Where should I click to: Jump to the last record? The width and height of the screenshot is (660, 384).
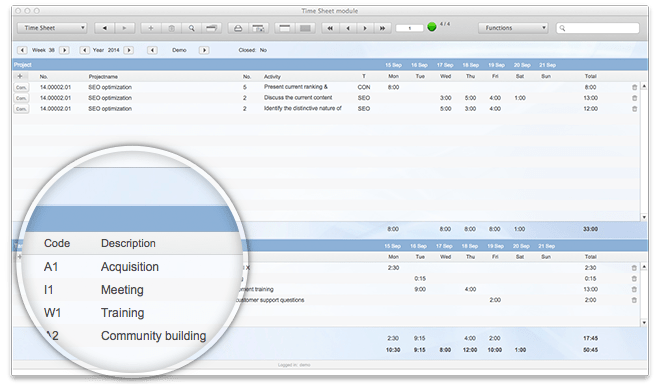point(382,28)
